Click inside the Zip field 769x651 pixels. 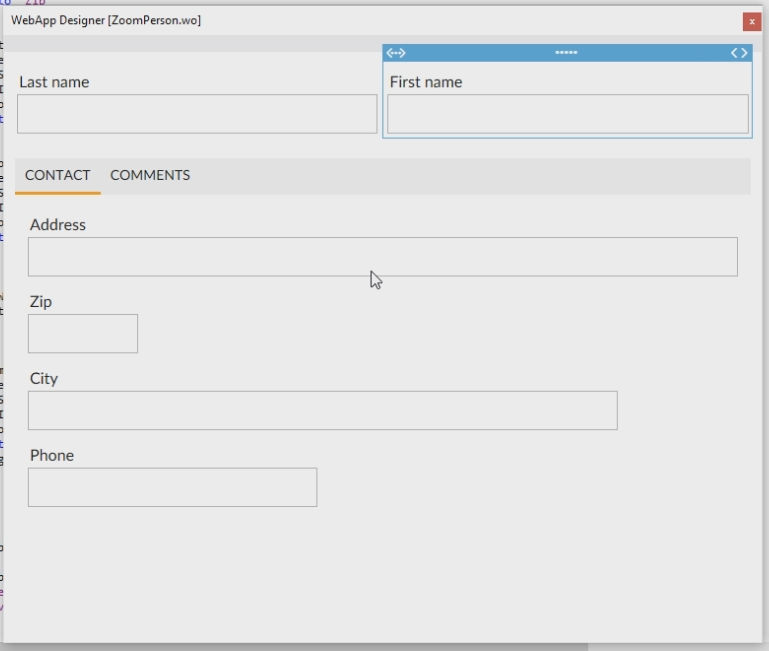click(83, 334)
